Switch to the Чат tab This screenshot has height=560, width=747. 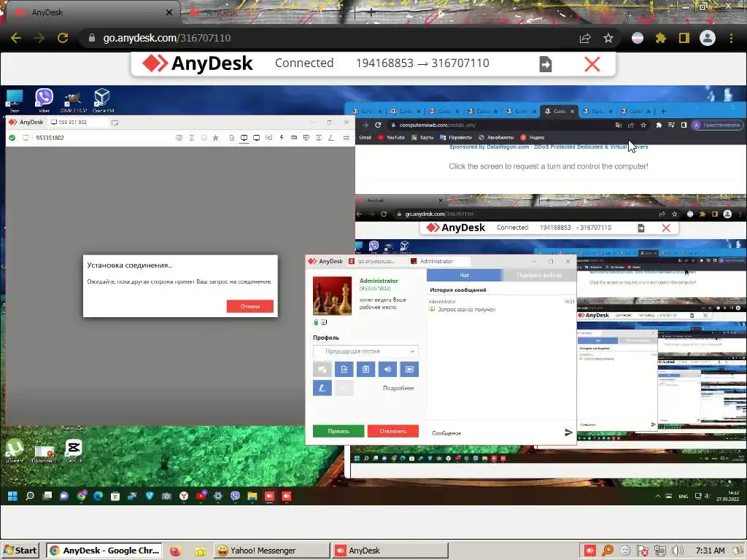click(x=465, y=275)
